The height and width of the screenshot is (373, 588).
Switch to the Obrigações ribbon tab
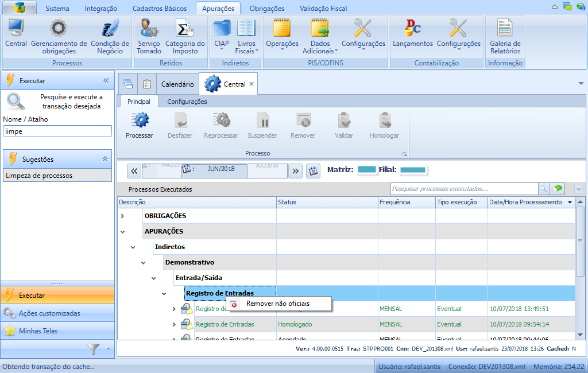266,9
